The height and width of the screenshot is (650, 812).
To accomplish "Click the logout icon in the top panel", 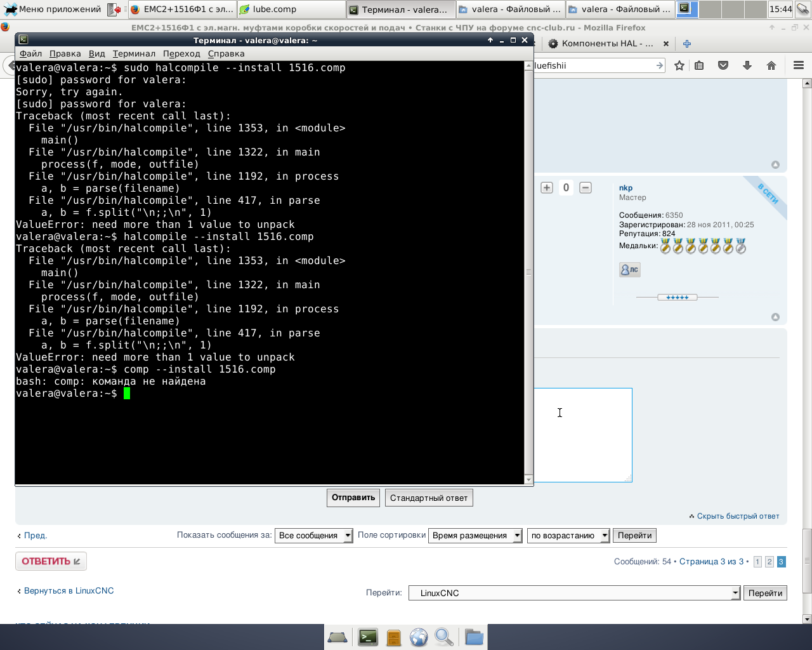I will click(x=114, y=10).
